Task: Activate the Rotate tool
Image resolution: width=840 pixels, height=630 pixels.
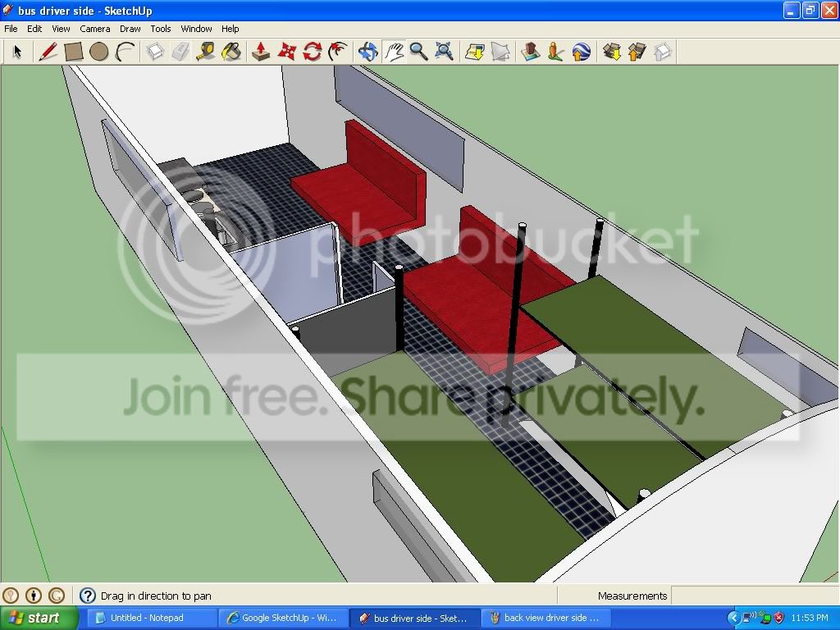Action: pyautogui.click(x=313, y=52)
